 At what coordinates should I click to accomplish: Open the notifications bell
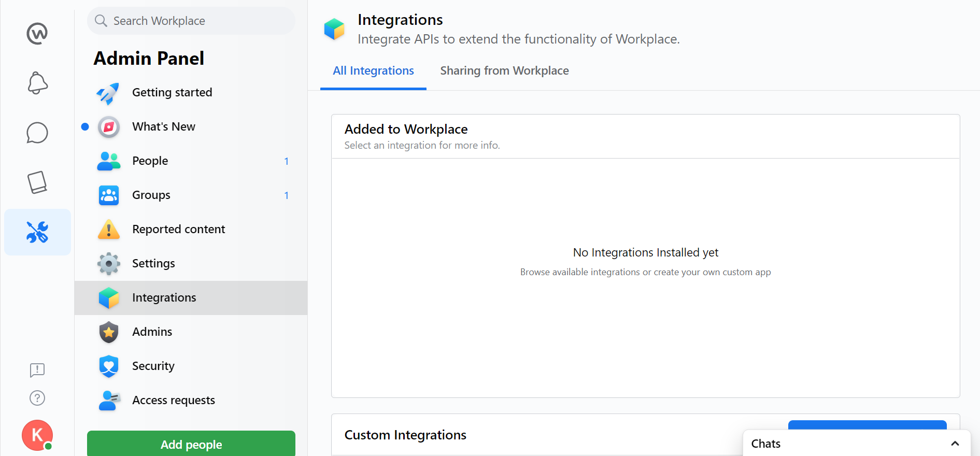coord(37,83)
